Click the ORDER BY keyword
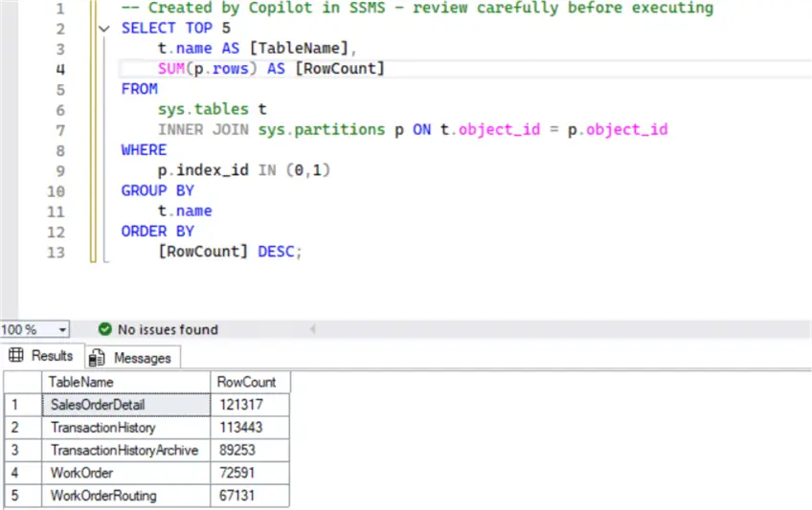 click(157, 232)
